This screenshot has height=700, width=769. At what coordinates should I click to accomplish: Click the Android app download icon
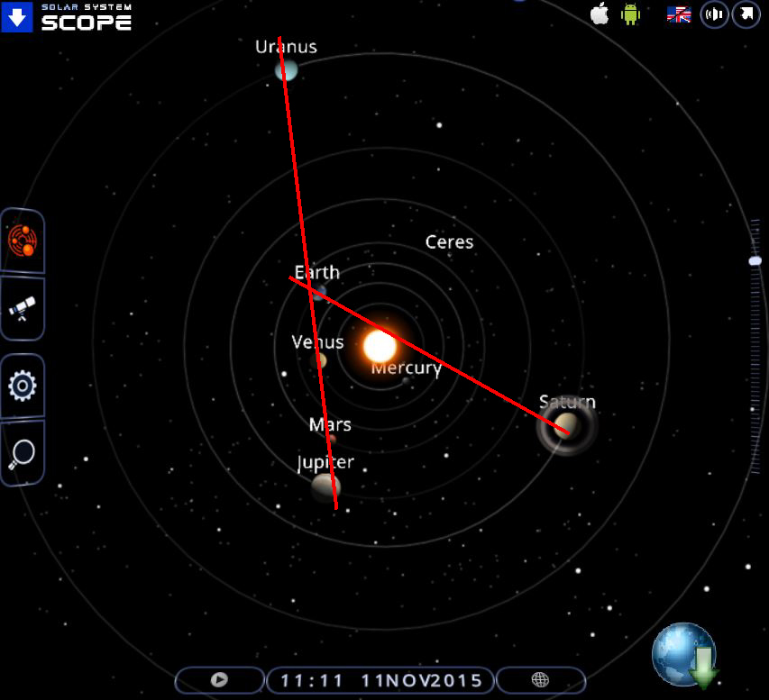coord(630,14)
